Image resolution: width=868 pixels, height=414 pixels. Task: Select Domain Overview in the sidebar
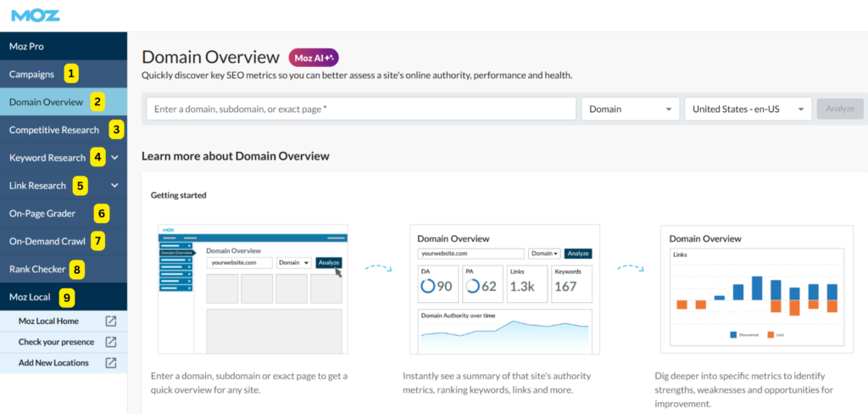64,102
